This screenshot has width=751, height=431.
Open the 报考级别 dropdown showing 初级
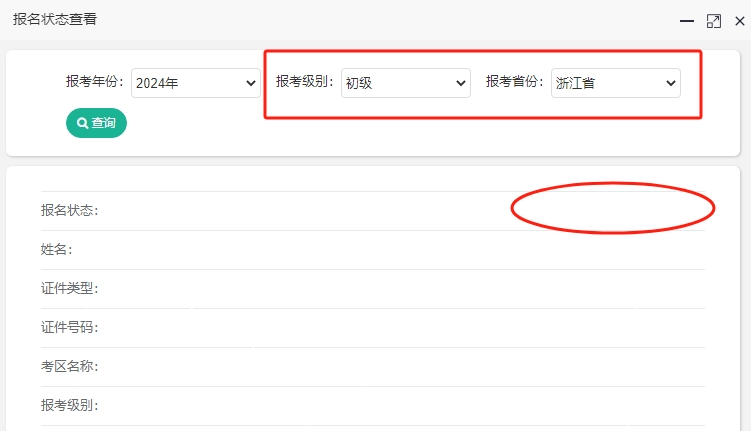pos(406,83)
